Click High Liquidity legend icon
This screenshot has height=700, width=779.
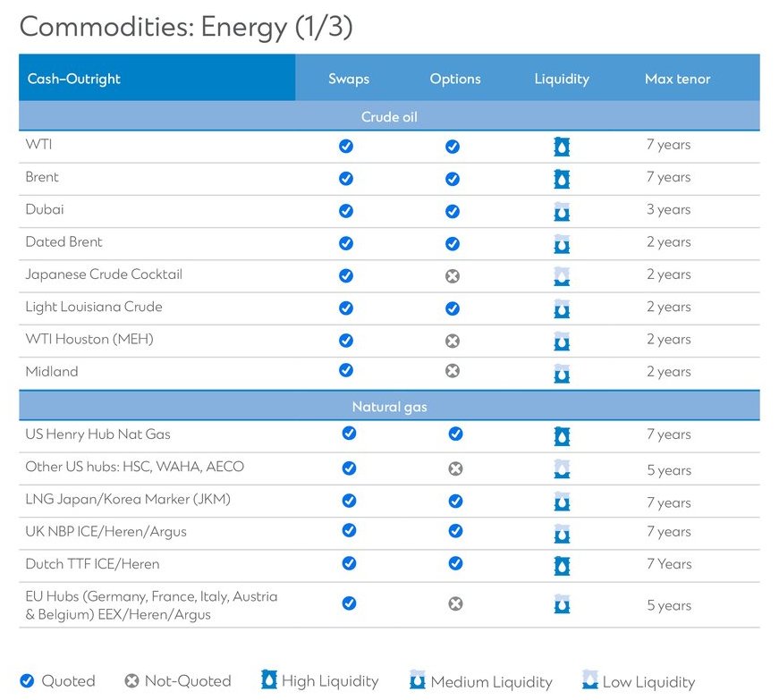point(268,680)
